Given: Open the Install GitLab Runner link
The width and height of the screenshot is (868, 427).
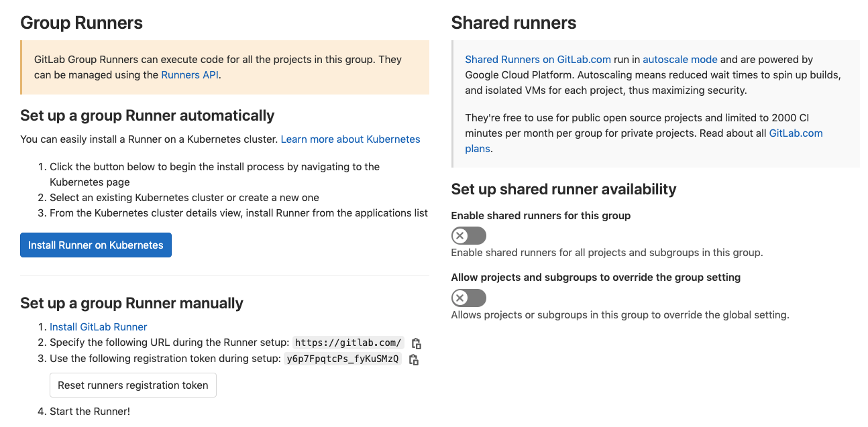Looking at the screenshot, I should [x=98, y=326].
